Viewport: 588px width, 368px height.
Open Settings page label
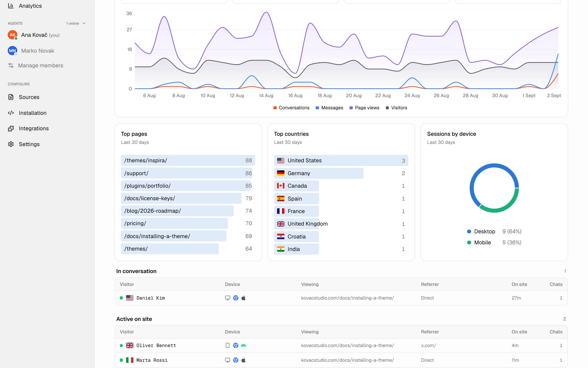[29, 144]
